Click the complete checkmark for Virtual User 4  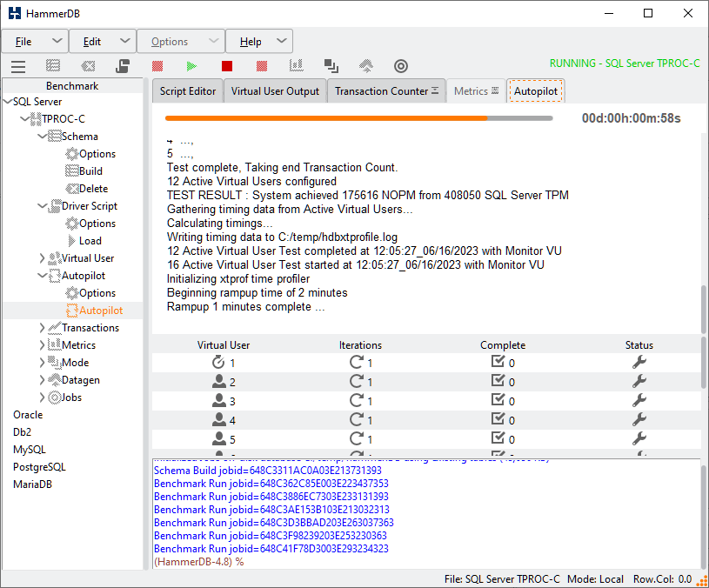(x=498, y=418)
